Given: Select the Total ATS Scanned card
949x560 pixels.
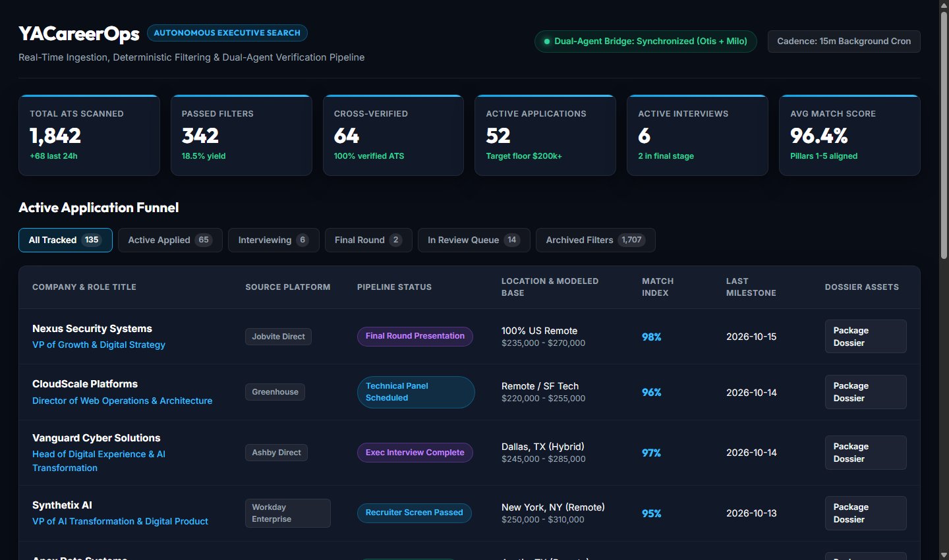Looking at the screenshot, I should [x=89, y=135].
